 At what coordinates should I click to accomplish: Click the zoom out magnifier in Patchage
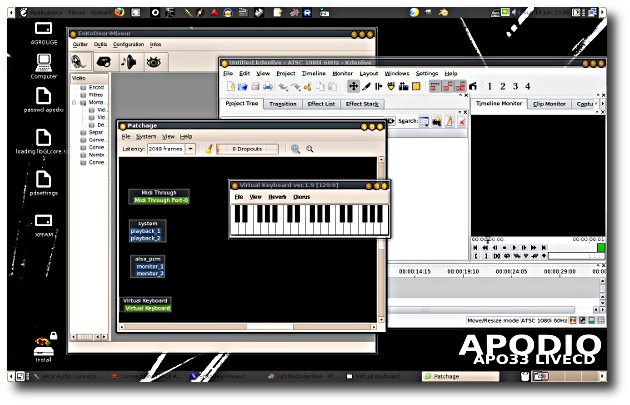tap(310, 149)
